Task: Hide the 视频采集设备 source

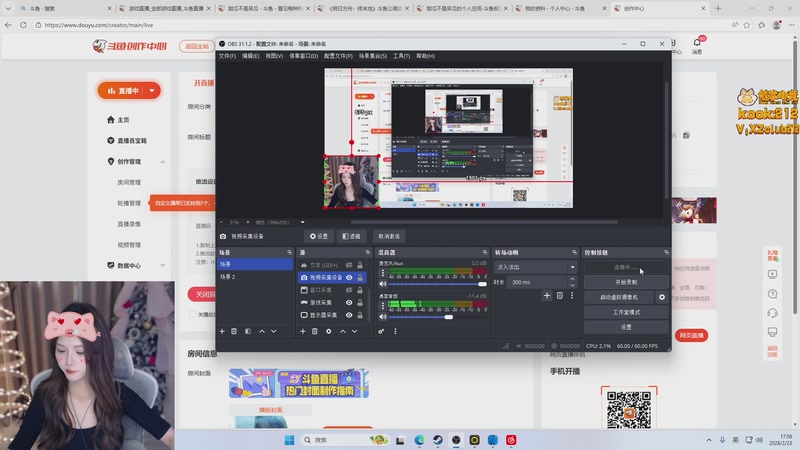Action: 349,278
